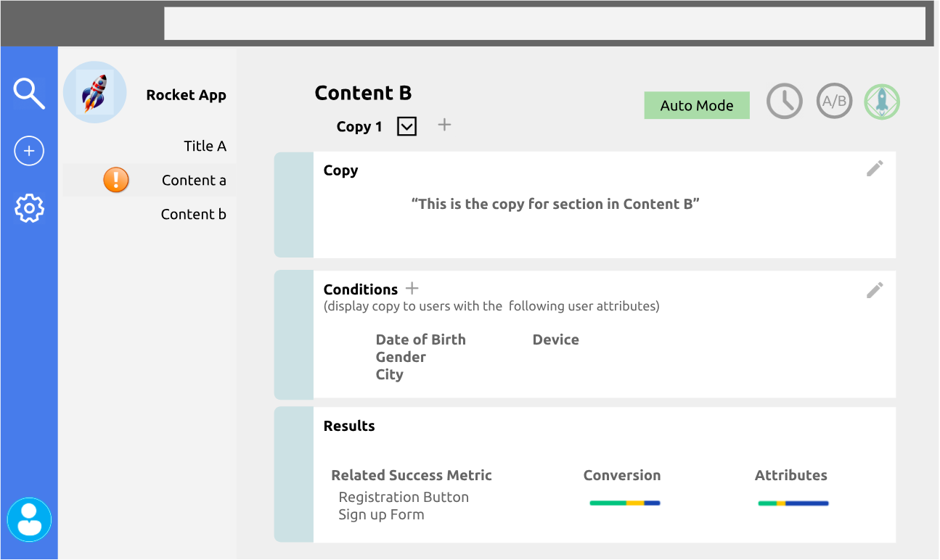Add a condition with the plus icon
This screenshot has height=560, width=940.
[x=412, y=288]
